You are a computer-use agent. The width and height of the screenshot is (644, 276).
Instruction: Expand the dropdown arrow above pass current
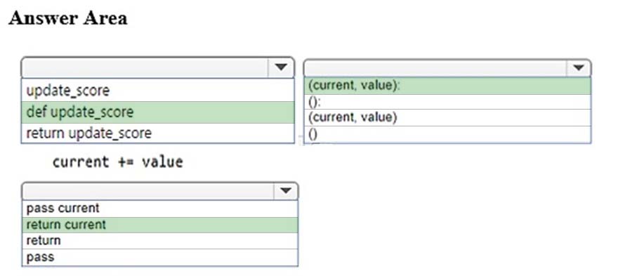285,190
